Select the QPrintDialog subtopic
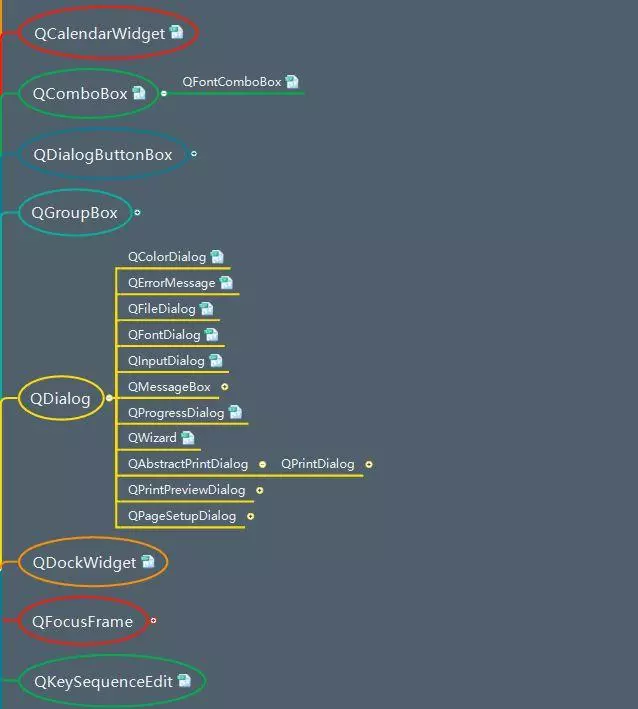Viewport: 638px width, 709px height. 318,464
